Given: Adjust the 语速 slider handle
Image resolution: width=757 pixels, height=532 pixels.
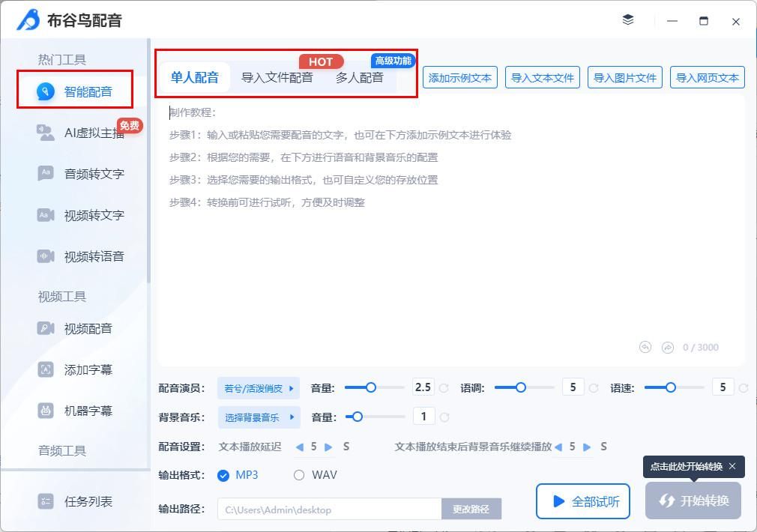Looking at the screenshot, I should click(670, 387).
